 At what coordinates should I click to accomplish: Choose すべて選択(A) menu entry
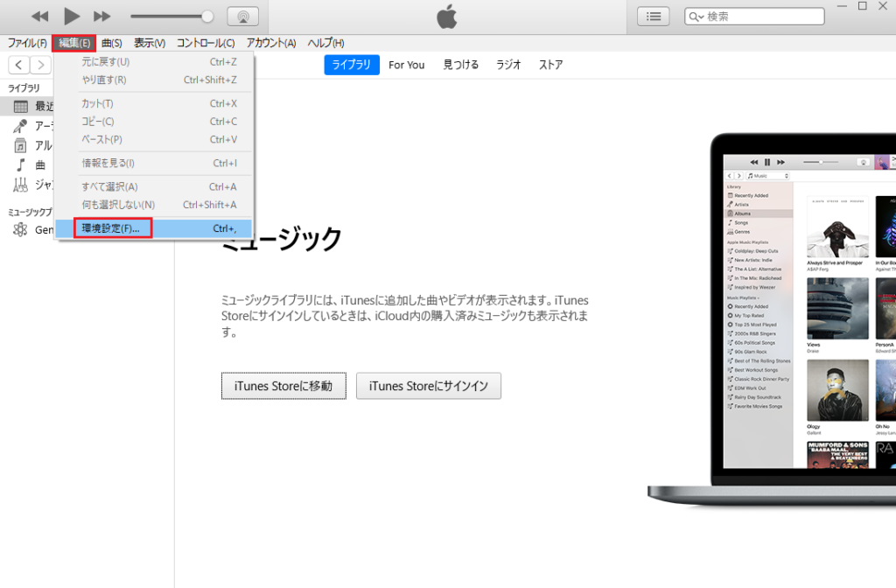154,187
